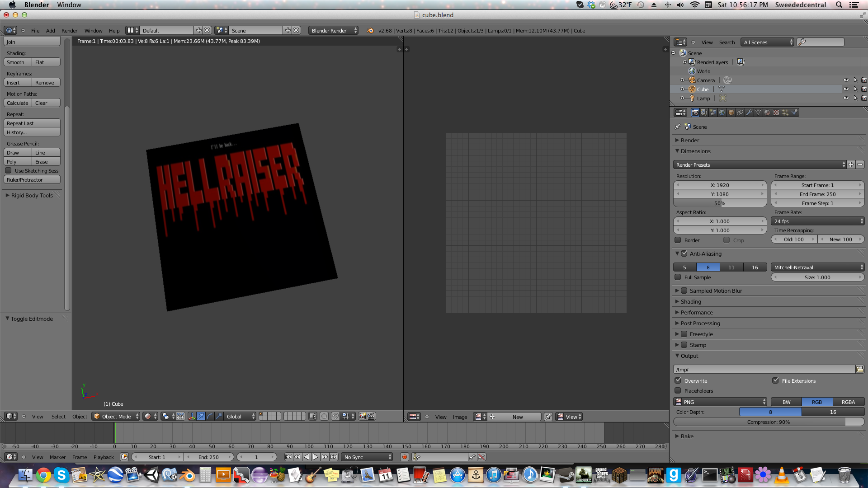This screenshot has height=488, width=868.
Task: Click the Lamp data icon in outliner
Action: tap(722, 98)
